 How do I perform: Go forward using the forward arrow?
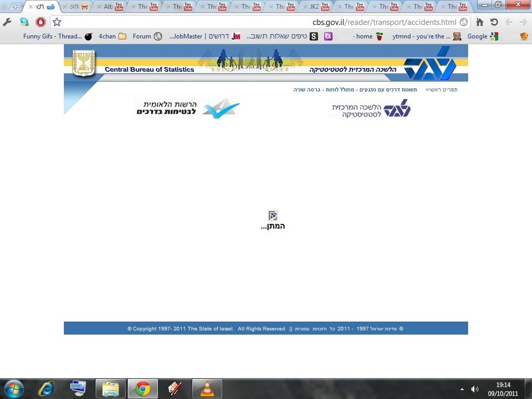coord(523,22)
